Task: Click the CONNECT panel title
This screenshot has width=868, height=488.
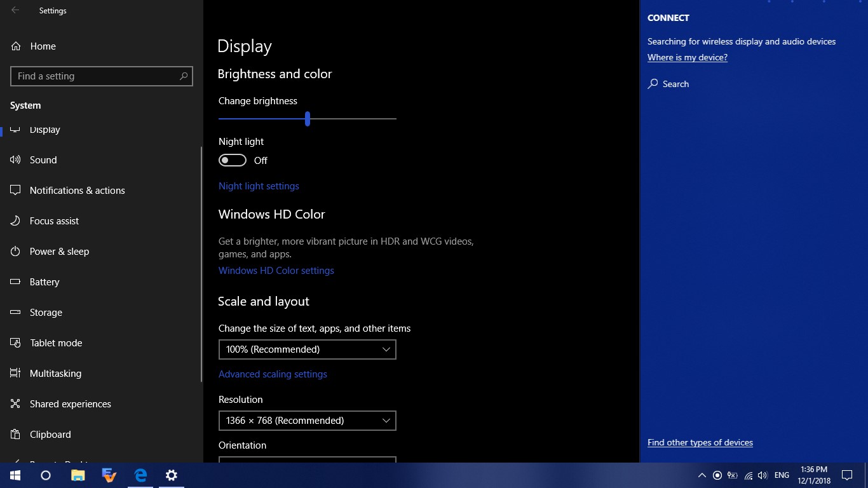Action: (668, 18)
